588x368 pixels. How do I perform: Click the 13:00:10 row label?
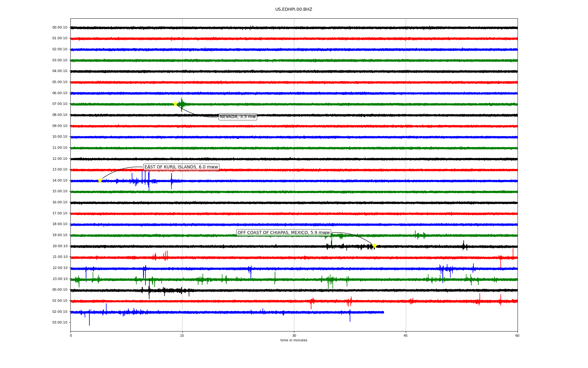coord(60,170)
